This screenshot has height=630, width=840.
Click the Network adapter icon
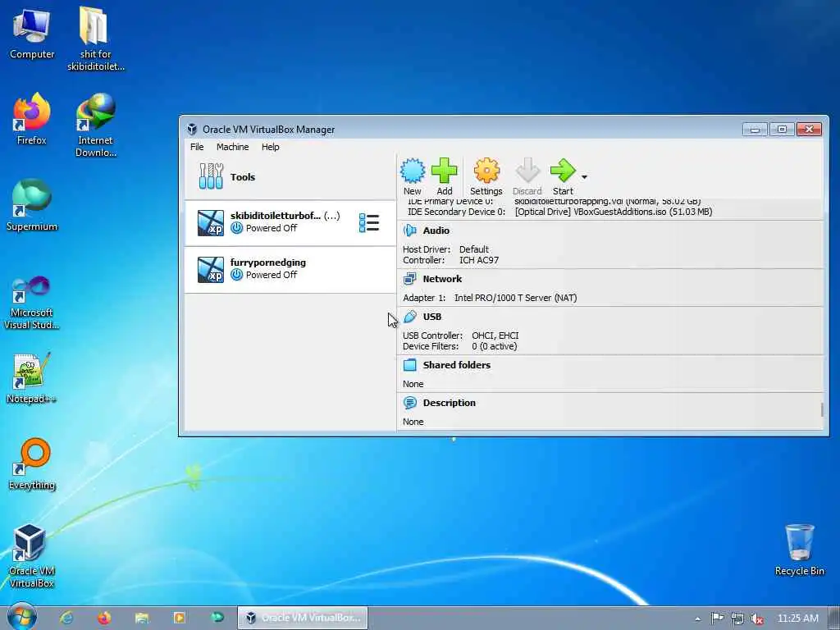[410, 279]
